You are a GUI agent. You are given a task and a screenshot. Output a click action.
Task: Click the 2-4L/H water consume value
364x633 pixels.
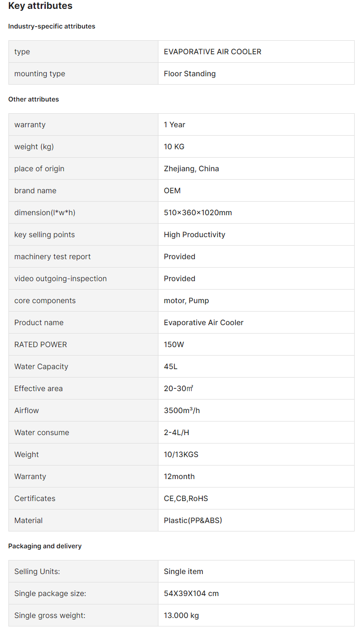(177, 433)
